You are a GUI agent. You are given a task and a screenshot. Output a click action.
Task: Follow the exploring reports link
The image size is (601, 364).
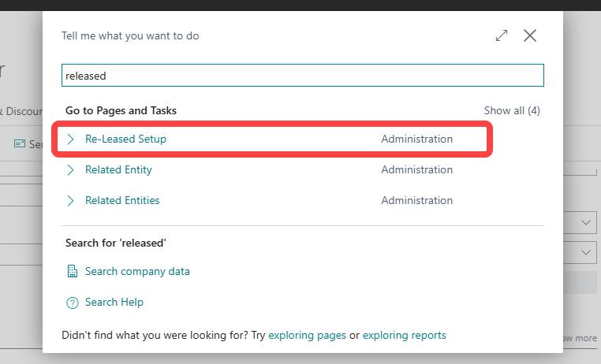pos(404,336)
